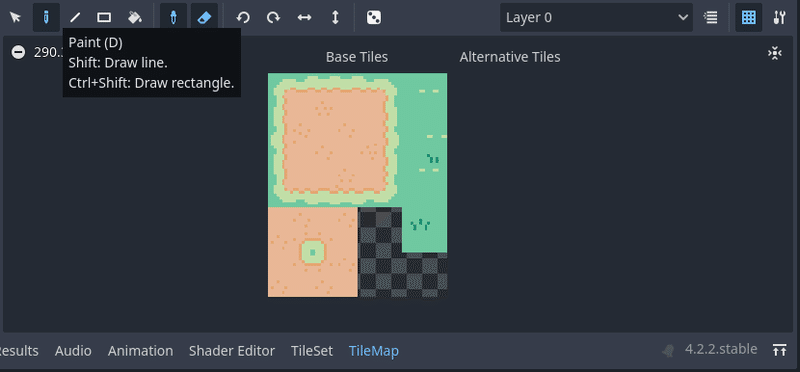Flip tile vertically
800x372 pixels.
point(335,18)
